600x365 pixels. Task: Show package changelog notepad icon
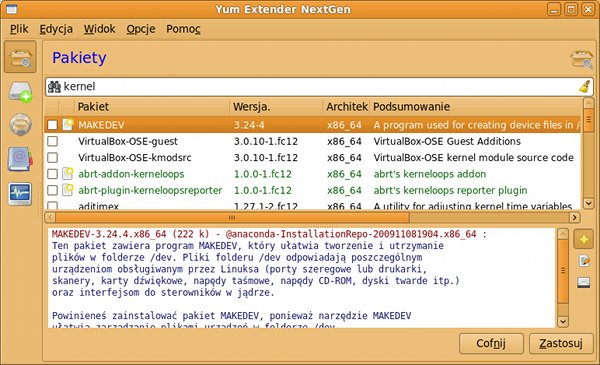pyautogui.click(x=584, y=261)
